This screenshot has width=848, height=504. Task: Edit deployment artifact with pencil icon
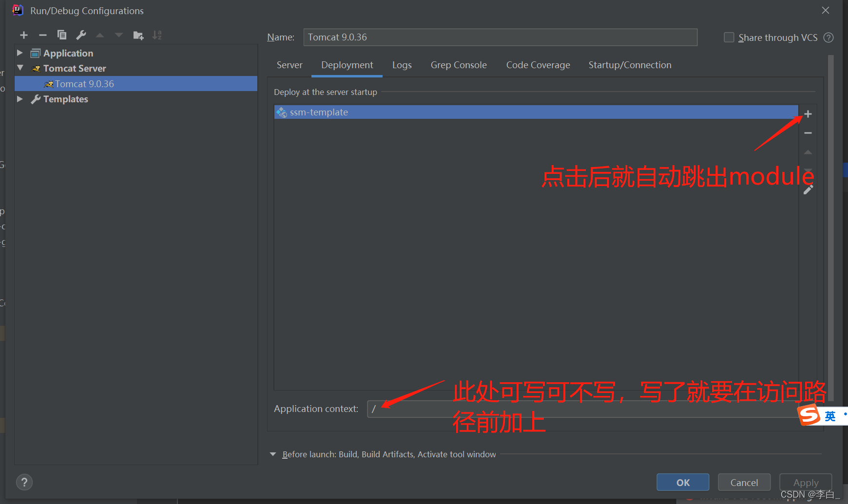point(808,190)
